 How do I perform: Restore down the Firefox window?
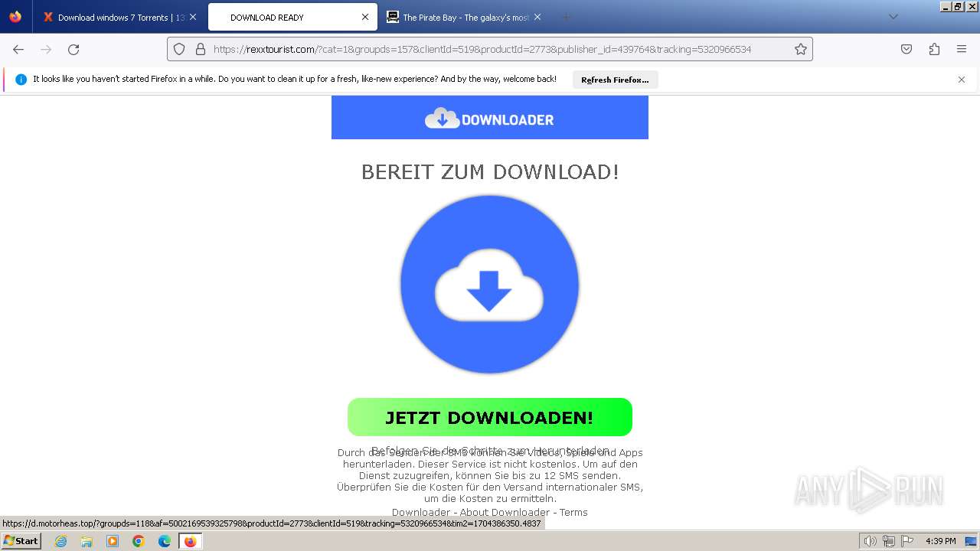pyautogui.click(x=957, y=6)
